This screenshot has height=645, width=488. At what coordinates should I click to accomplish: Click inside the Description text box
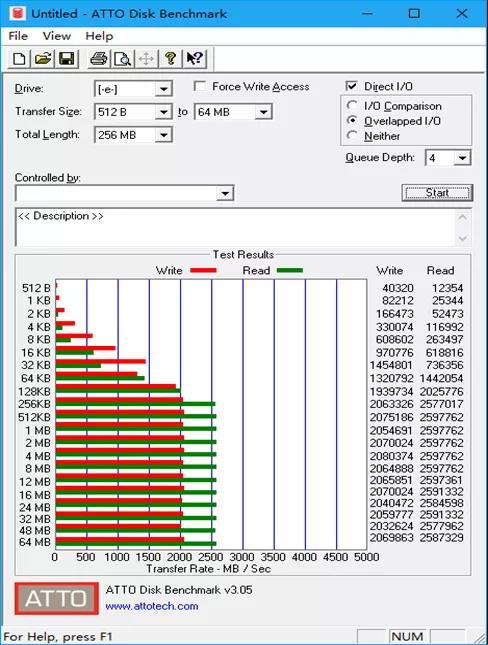[x=236, y=227]
